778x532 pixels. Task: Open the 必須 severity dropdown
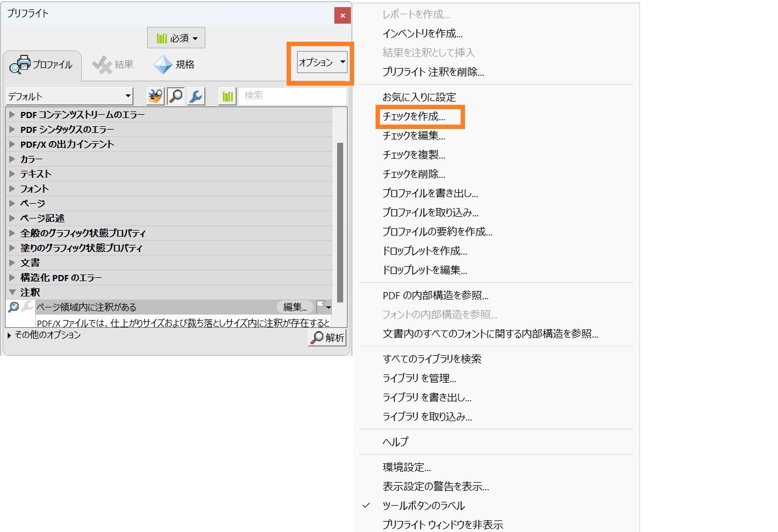tap(176, 37)
